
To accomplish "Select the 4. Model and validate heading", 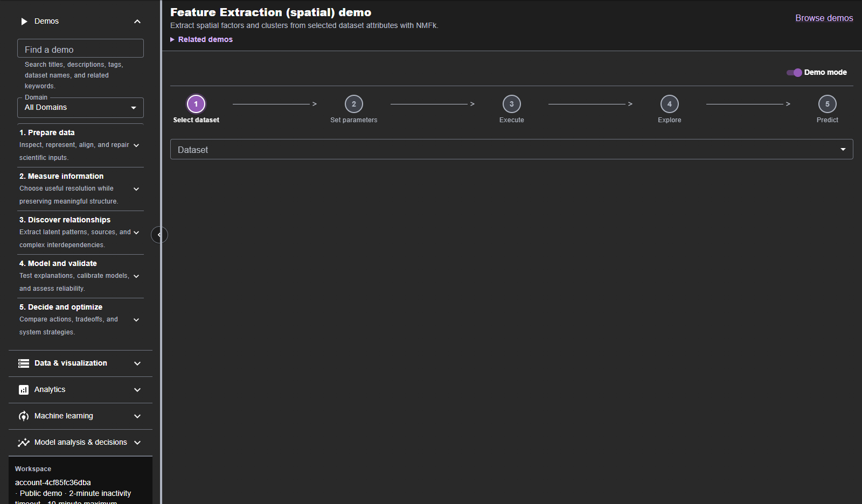I will tap(58, 263).
